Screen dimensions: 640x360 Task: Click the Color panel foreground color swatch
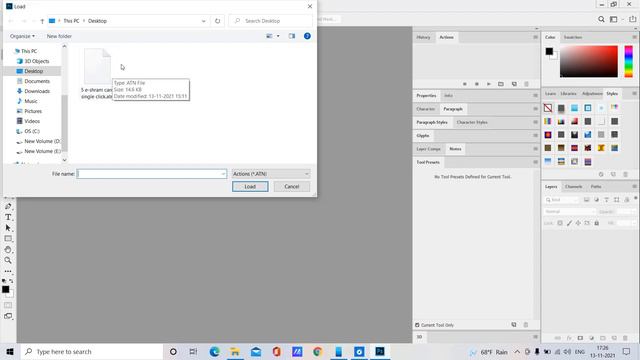[549, 51]
